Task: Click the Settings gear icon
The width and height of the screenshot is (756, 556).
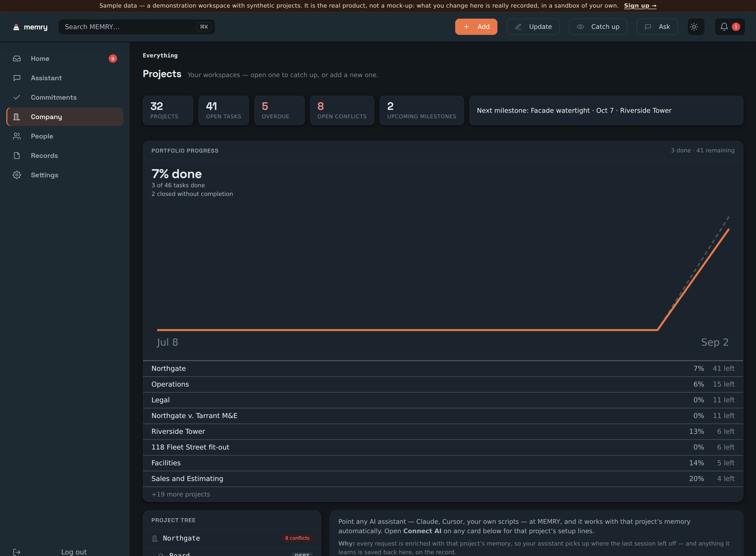Action: click(x=17, y=175)
